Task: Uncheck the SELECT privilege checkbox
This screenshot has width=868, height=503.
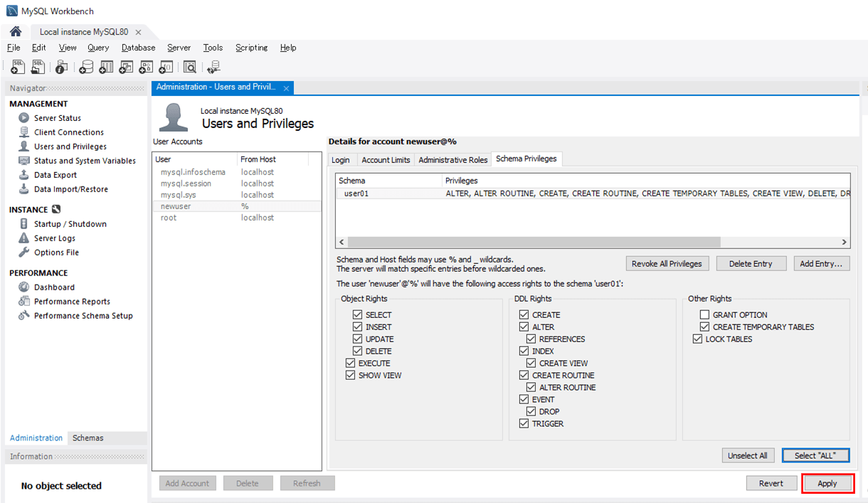Action: pos(358,314)
